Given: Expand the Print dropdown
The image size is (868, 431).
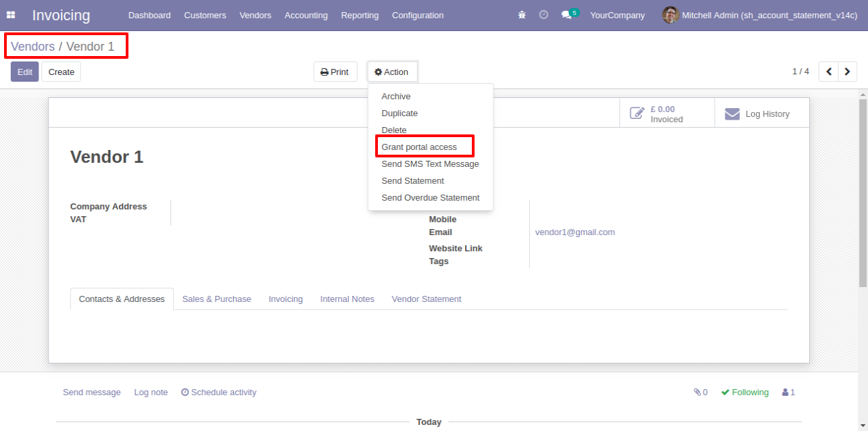Looking at the screenshot, I should (335, 72).
